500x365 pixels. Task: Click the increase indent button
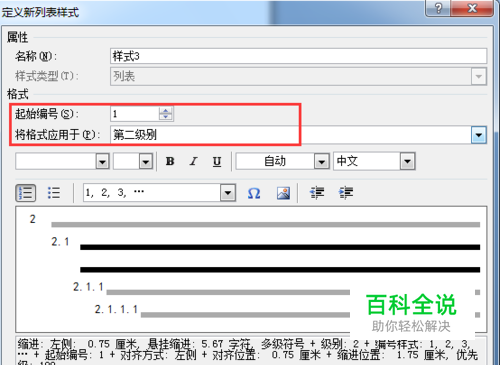click(x=346, y=193)
